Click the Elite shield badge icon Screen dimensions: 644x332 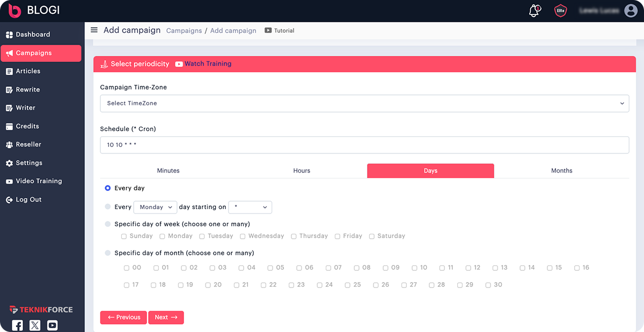[560, 11]
